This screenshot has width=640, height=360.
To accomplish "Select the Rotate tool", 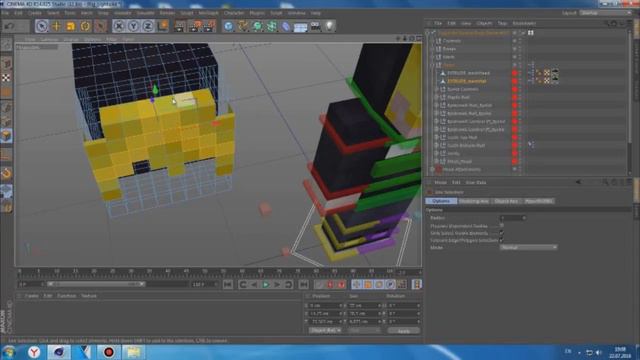I will click(x=85, y=26).
